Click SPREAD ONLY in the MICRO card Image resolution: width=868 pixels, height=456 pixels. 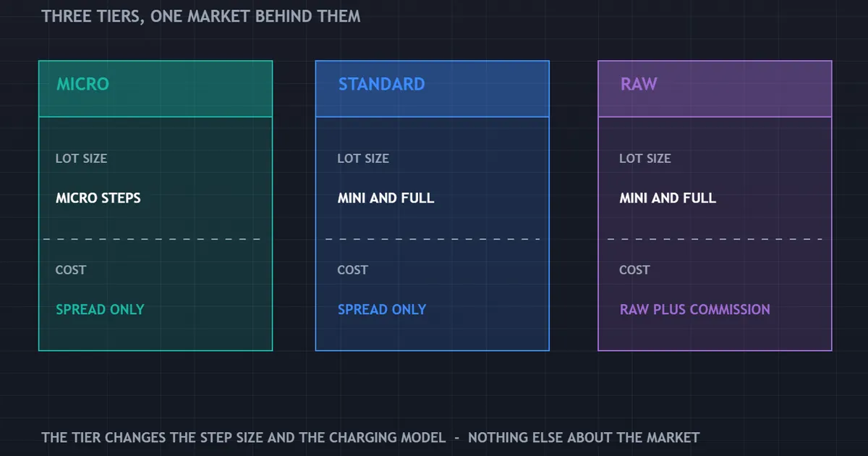[100, 309]
